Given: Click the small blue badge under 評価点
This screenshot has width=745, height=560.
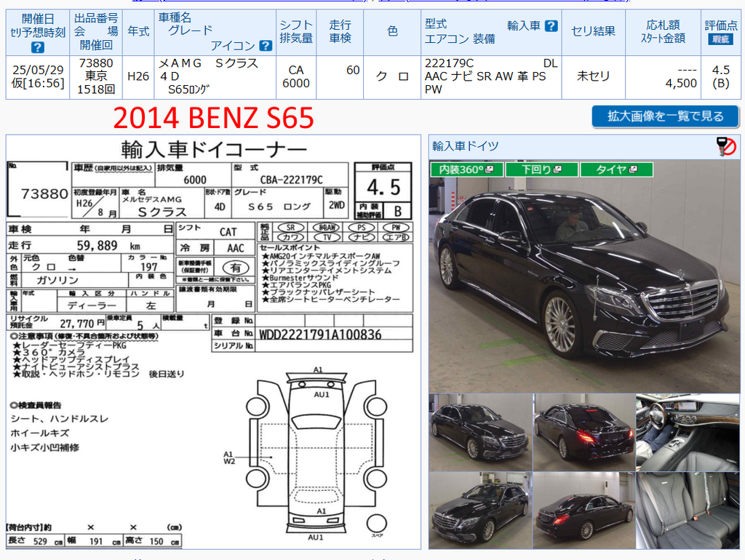Looking at the screenshot, I should click(720, 39).
